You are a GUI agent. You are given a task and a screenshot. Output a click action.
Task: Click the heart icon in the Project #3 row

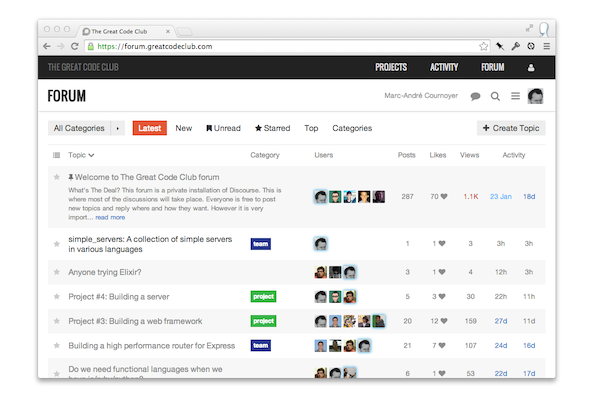pyautogui.click(x=444, y=321)
